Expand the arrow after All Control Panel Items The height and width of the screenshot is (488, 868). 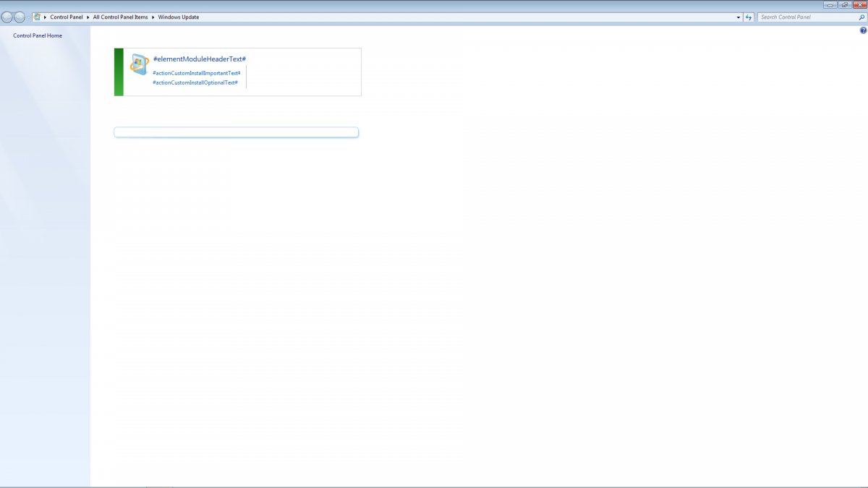[x=153, y=17]
